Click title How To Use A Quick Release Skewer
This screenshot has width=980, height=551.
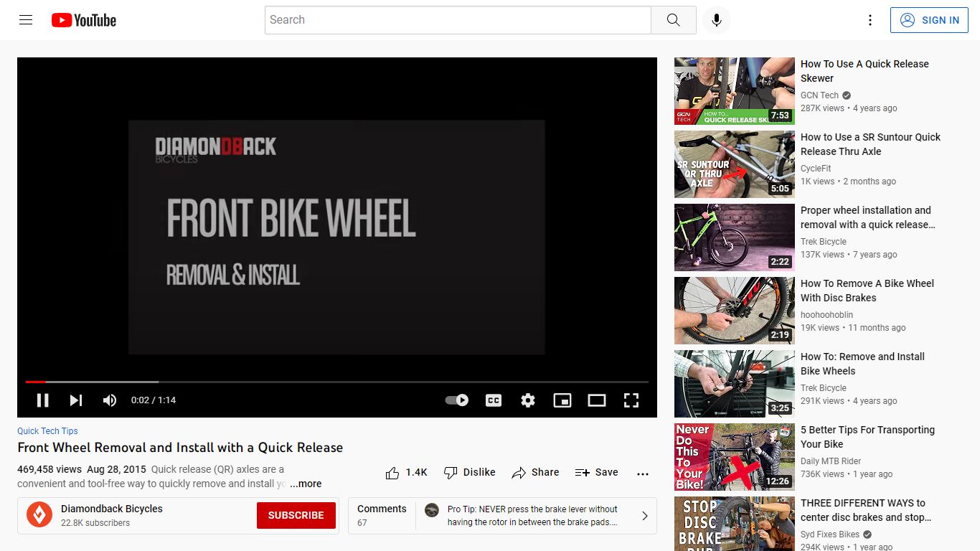[x=864, y=71]
